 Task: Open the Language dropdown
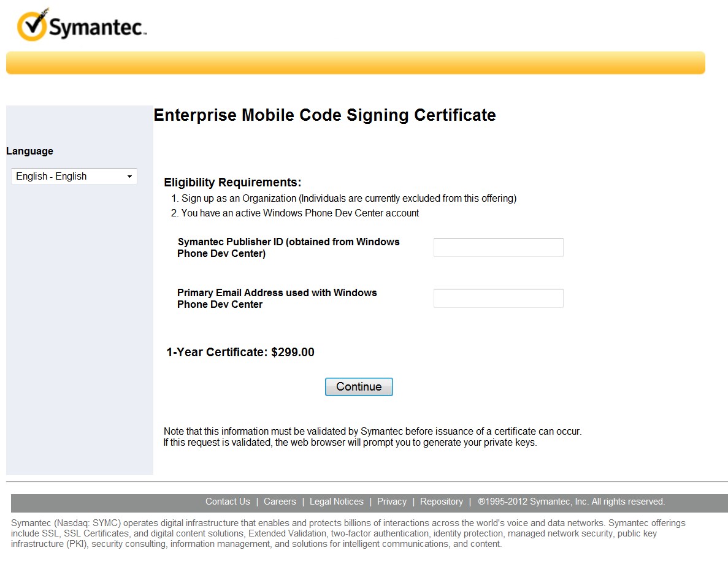point(74,176)
